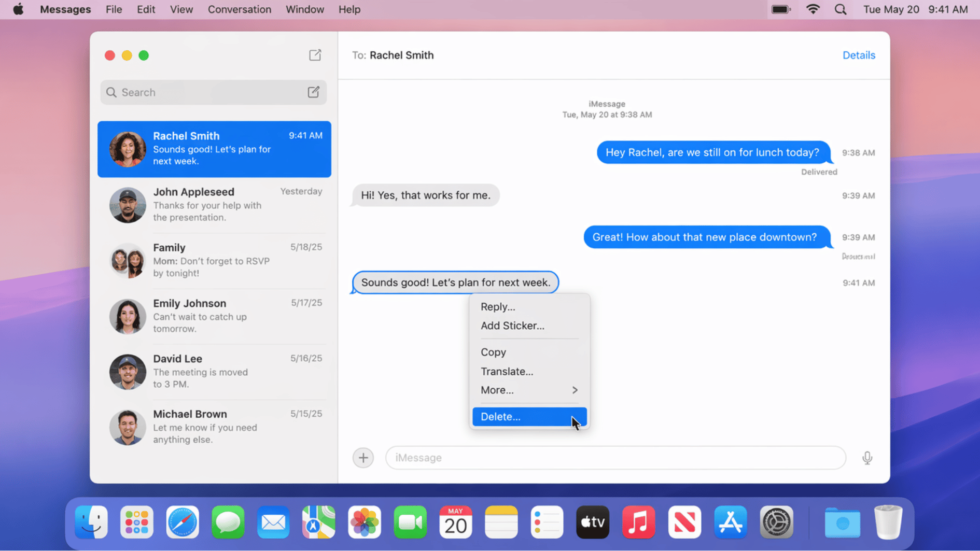980x551 pixels.
Task: Open the Help menu
Action: coord(349,9)
